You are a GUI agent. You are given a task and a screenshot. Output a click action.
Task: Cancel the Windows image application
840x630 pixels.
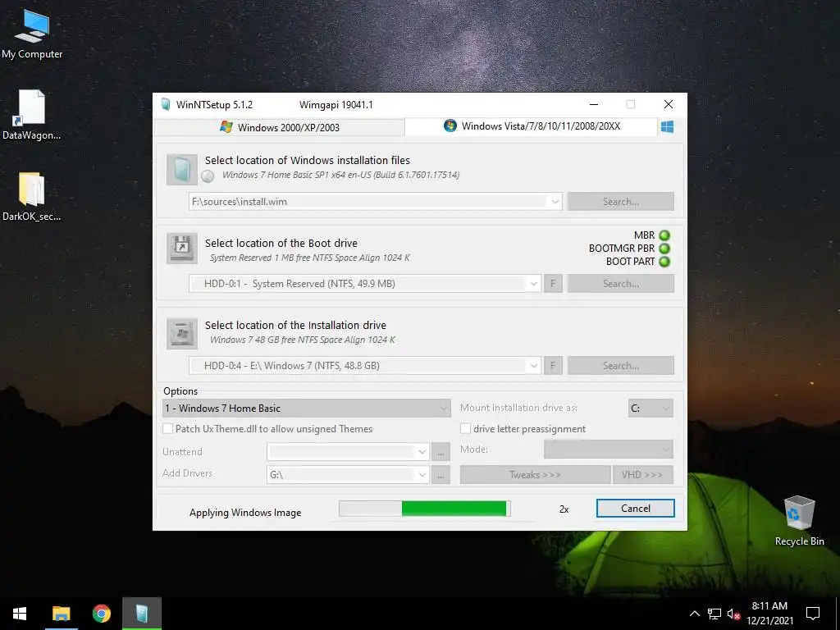[636, 509]
